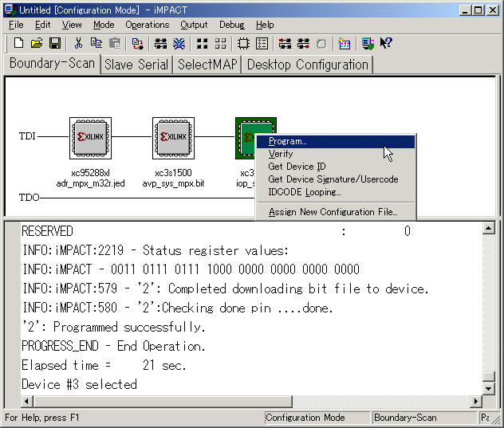Click the Boundary-Scan status bar pane

coord(424,418)
